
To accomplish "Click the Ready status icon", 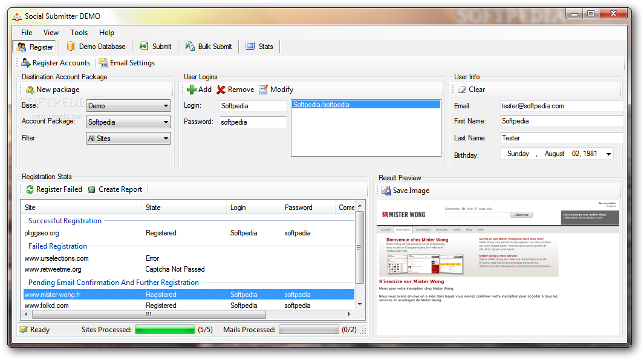I will [23, 330].
